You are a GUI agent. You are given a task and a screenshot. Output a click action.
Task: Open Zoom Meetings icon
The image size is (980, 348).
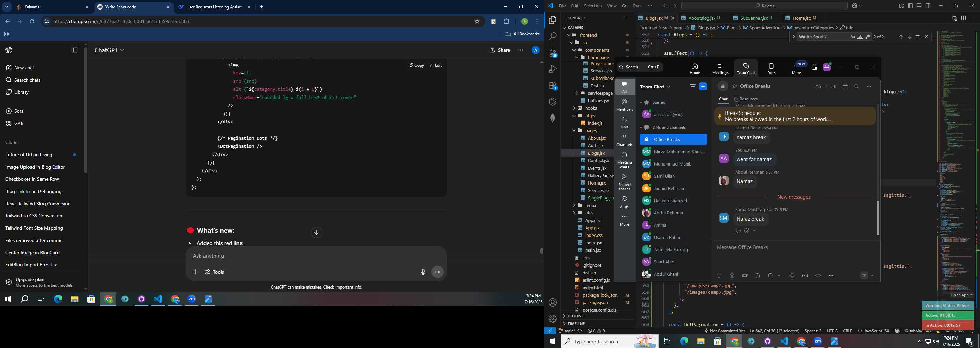click(720, 69)
